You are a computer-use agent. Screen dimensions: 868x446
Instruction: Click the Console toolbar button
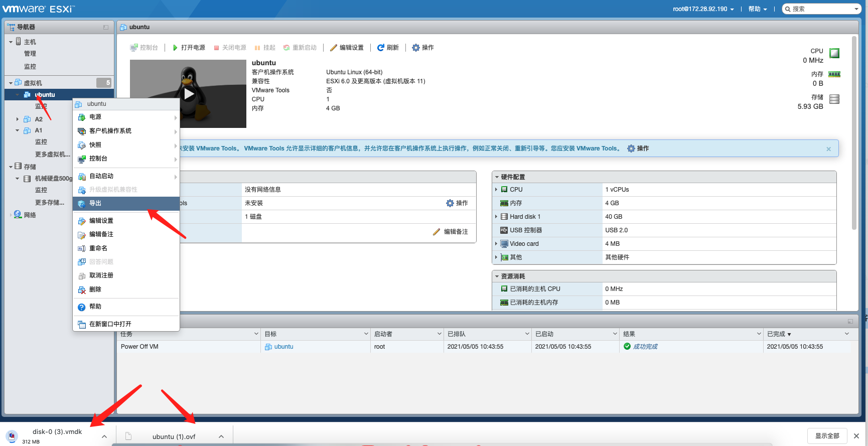[144, 48]
